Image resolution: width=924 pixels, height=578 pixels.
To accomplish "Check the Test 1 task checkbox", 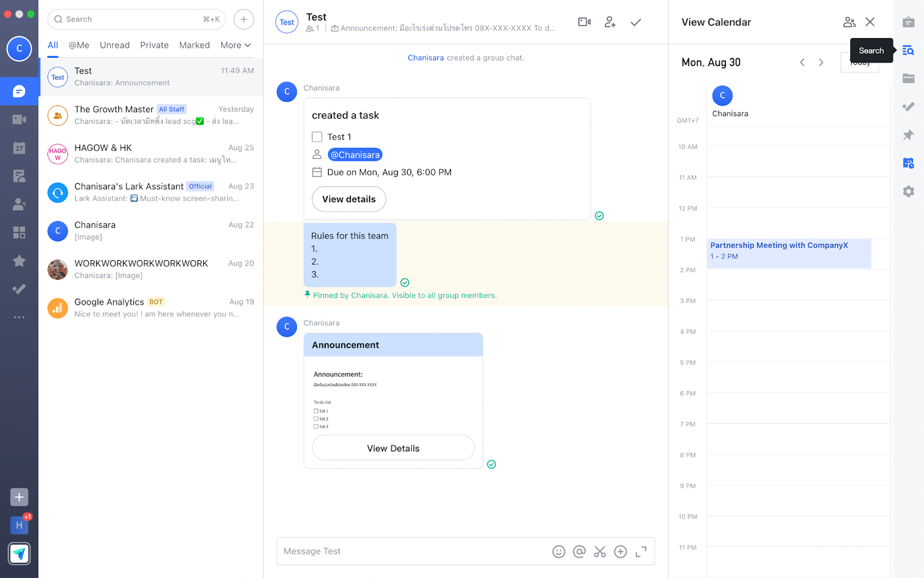I will 317,137.
